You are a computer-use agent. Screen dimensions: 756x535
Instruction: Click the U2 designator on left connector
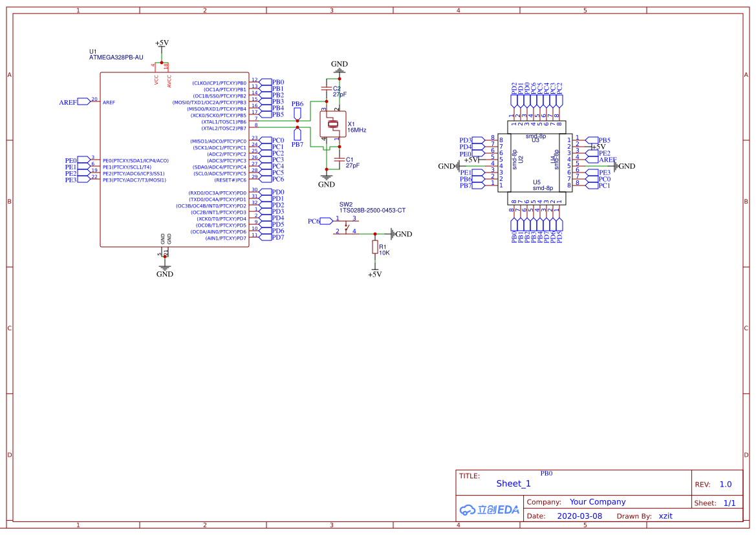[521, 159]
